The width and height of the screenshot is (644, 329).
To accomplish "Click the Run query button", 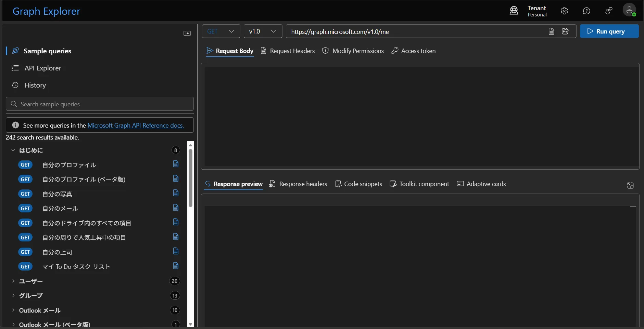I will [609, 31].
